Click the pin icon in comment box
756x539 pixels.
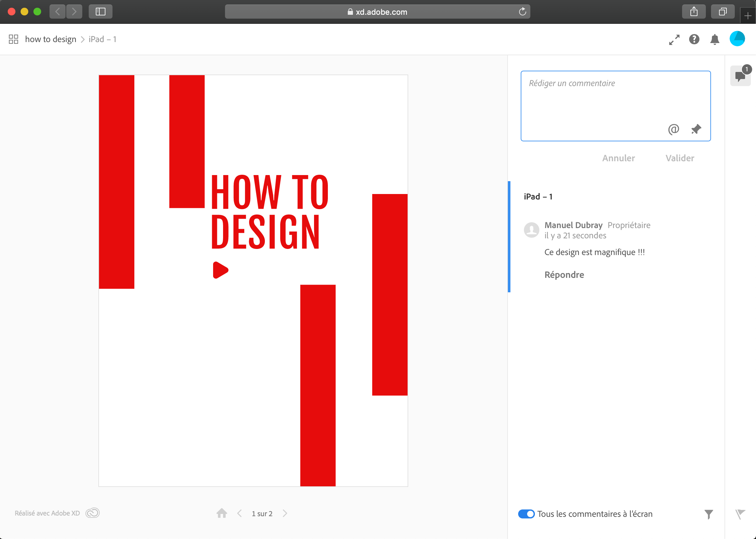(696, 129)
